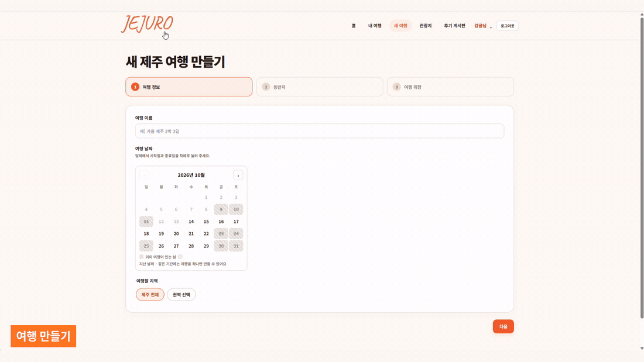This screenshot has width=644, height=362.
Task: Click the booked date October 9
Action: [221, 209]
